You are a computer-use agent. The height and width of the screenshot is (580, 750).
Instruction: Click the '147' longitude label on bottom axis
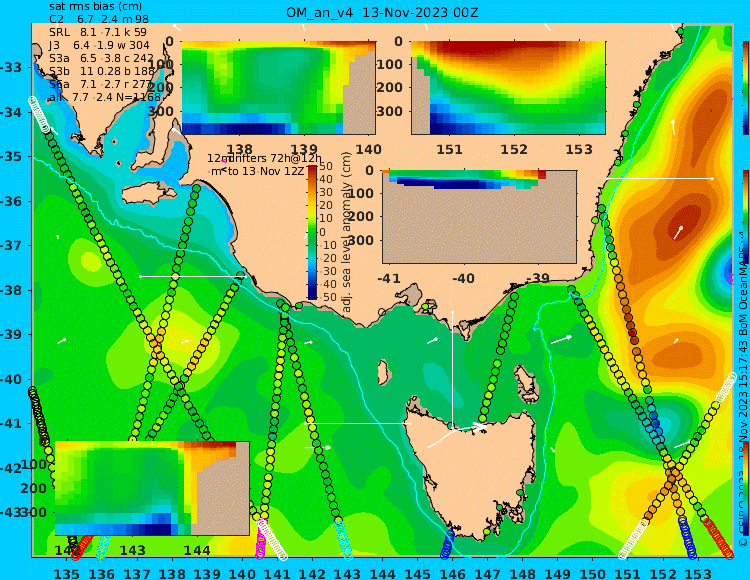tap(487, 573)
